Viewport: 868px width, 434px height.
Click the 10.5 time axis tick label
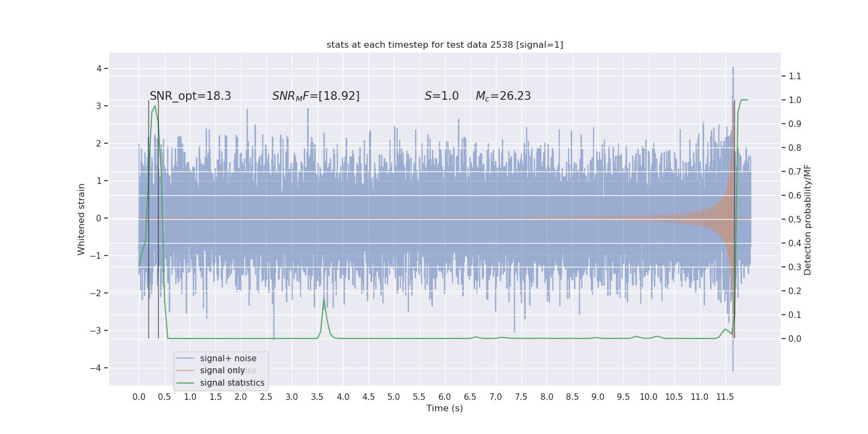(674, 397)
